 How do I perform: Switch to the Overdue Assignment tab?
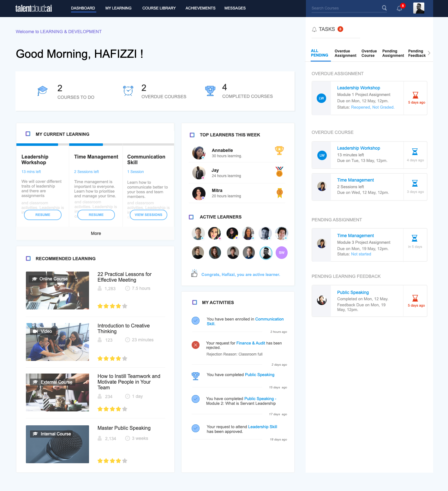pyautogui.click(x=345, y=53)
